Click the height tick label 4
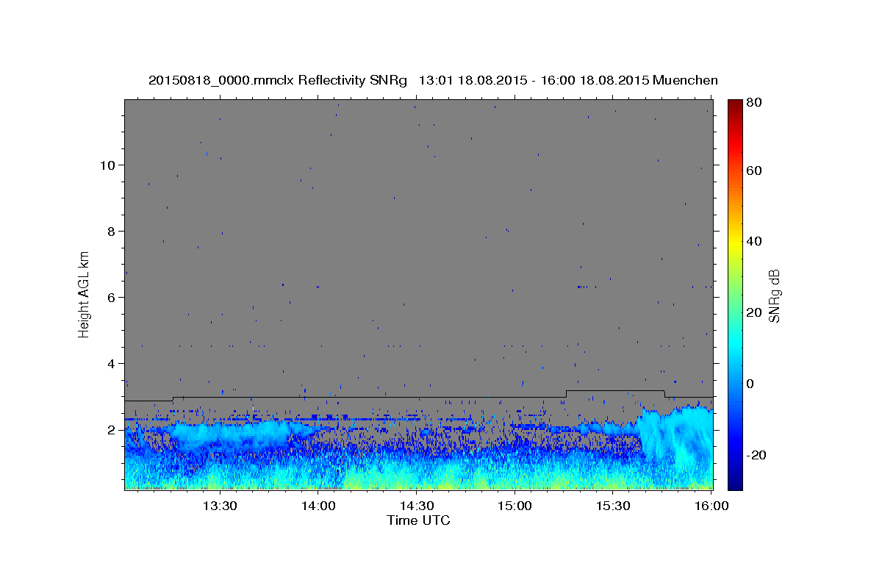The image size is (882, 588). [x=112, y=363]
